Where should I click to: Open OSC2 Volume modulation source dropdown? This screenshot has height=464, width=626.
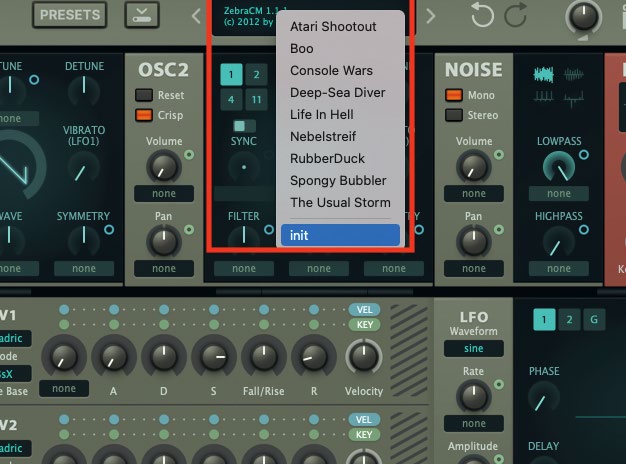click(165, 194)
